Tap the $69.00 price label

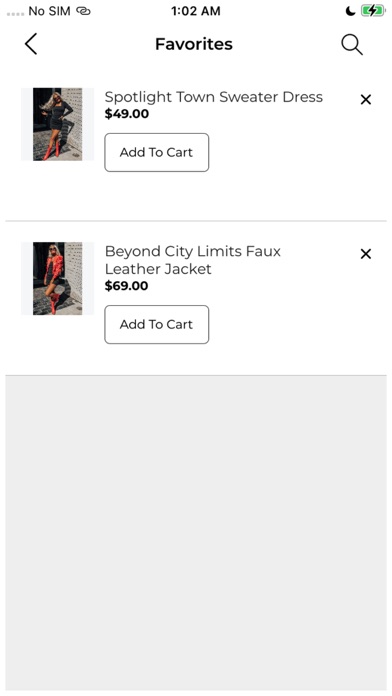[x=127, y=285]
